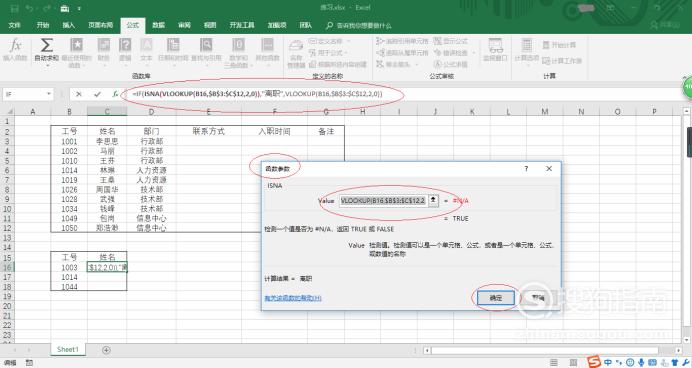
Task: Open Calculation Options icon
Action: click(527, 45)
